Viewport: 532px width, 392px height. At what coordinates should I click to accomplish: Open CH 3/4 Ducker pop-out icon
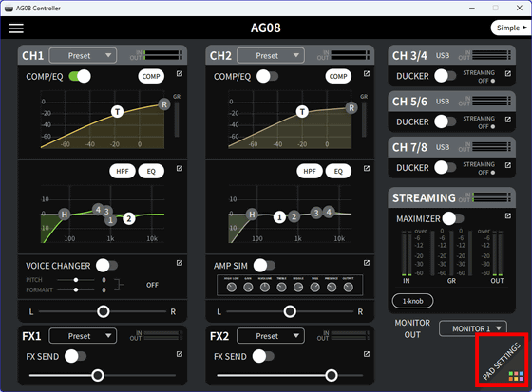[508, 74]
